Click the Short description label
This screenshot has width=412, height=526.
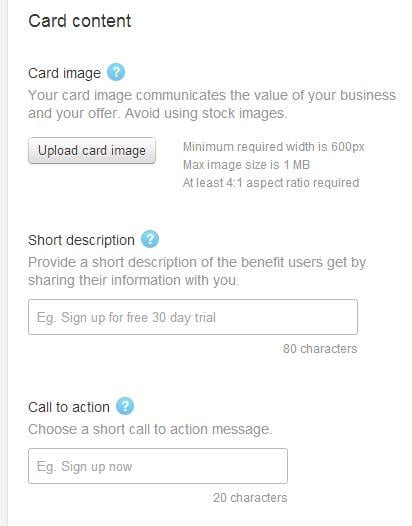click(x=82, y=240)
